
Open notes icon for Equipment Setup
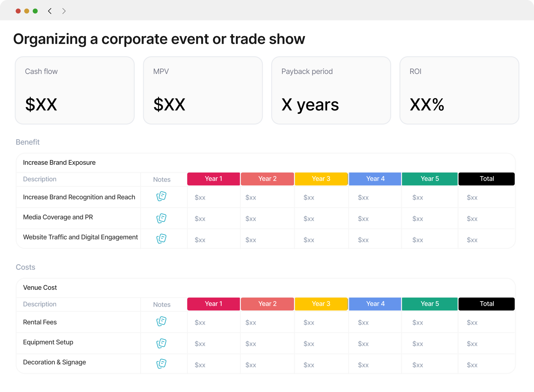click(x=161, y=343)
